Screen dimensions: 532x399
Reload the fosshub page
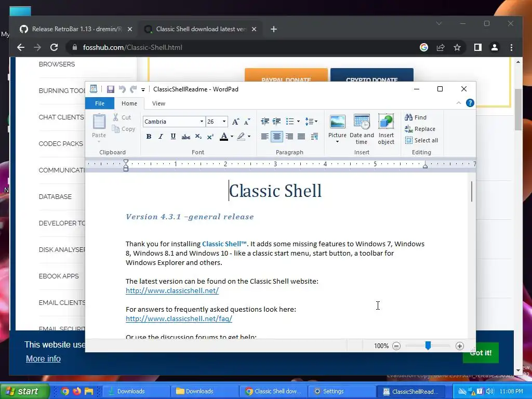[54, 47]
